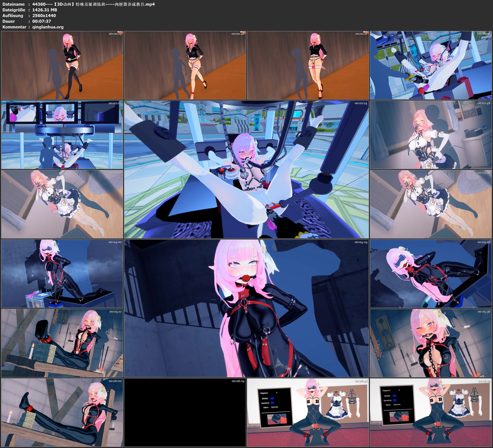493x448 pixels.
Task: Open the 00:05:12 thumbnail
Action: point(62,343)
